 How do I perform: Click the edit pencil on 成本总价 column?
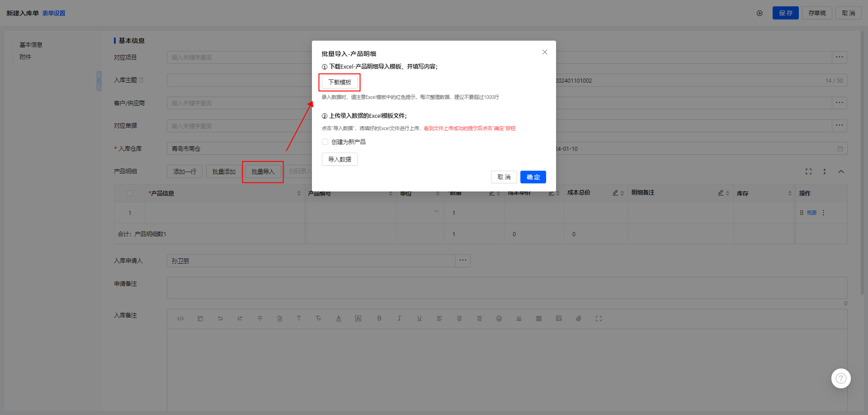pos(615,193)
